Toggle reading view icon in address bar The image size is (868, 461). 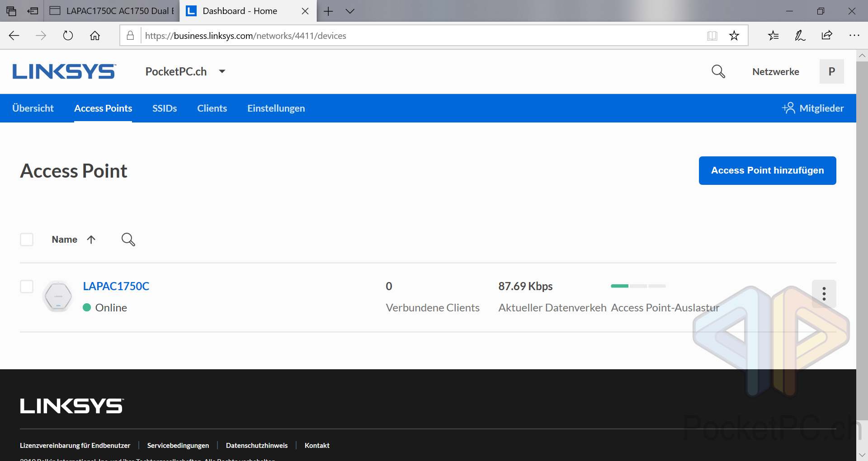coord(712,36)
